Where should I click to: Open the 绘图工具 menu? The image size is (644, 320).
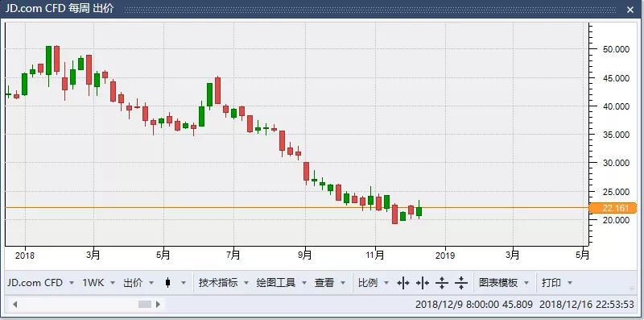click(281, 283)
